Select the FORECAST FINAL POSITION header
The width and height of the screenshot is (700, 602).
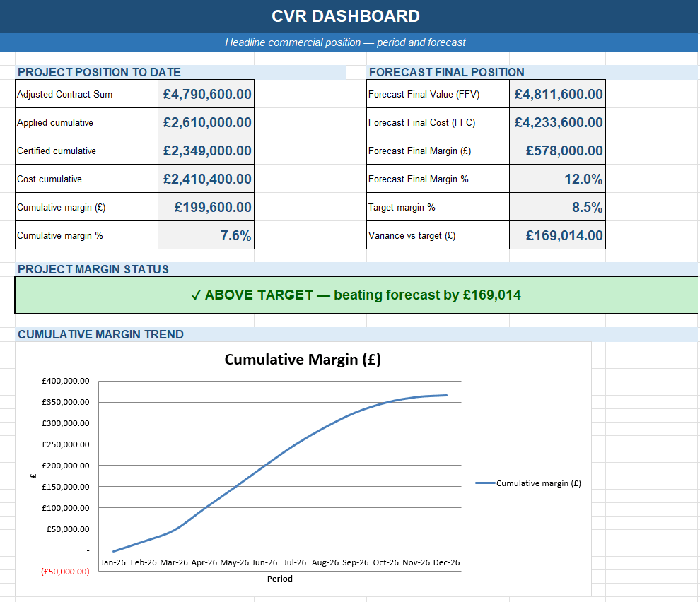532,72
